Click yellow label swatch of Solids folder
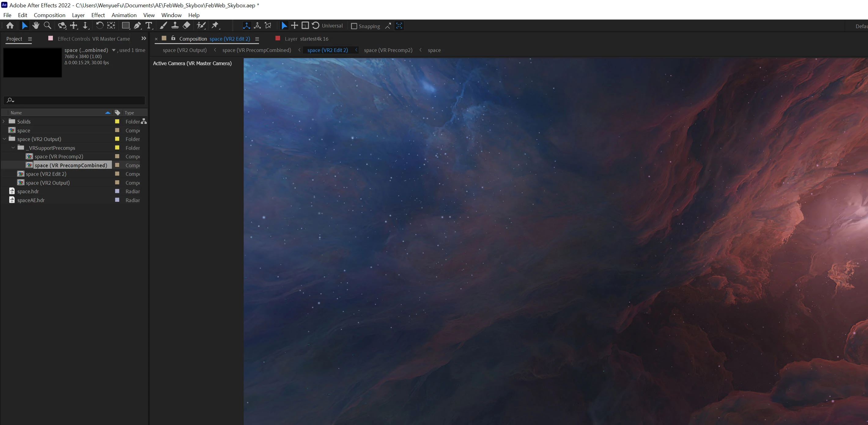This screenshot has height=425, width=868. click(x=117, y=121)
